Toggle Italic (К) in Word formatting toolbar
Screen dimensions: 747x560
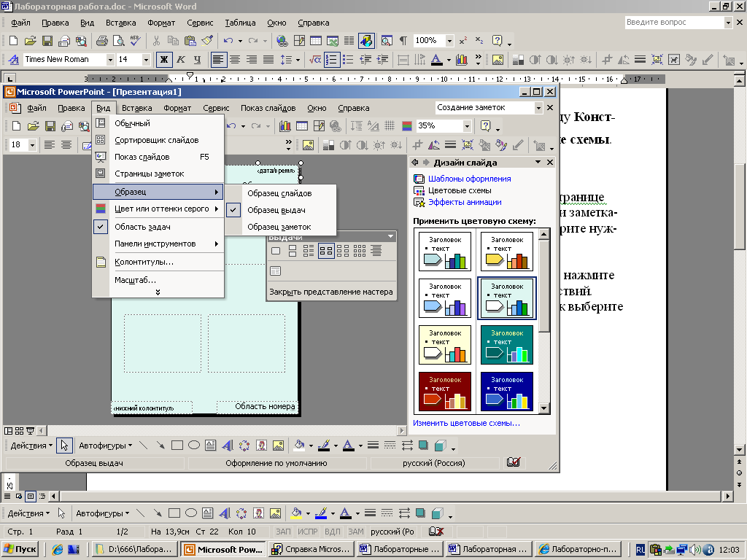click(x=181, y=60)
